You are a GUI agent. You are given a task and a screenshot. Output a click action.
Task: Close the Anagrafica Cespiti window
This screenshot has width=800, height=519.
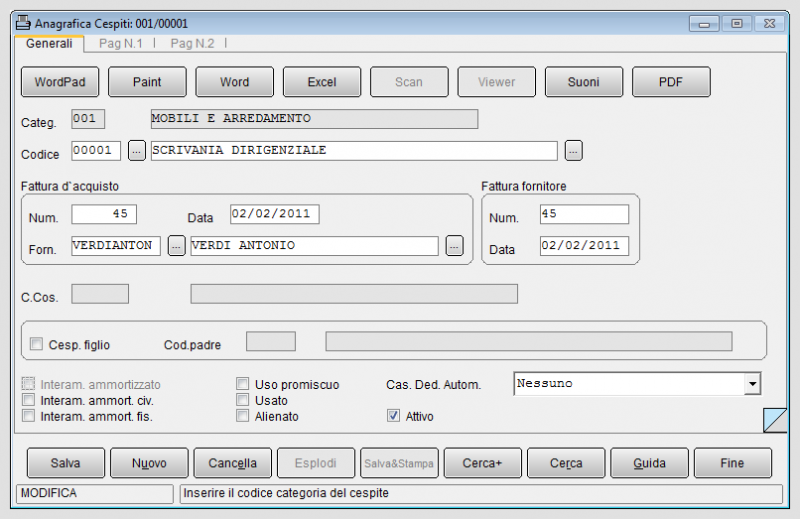pyautogui.click(x=769, y=23)
